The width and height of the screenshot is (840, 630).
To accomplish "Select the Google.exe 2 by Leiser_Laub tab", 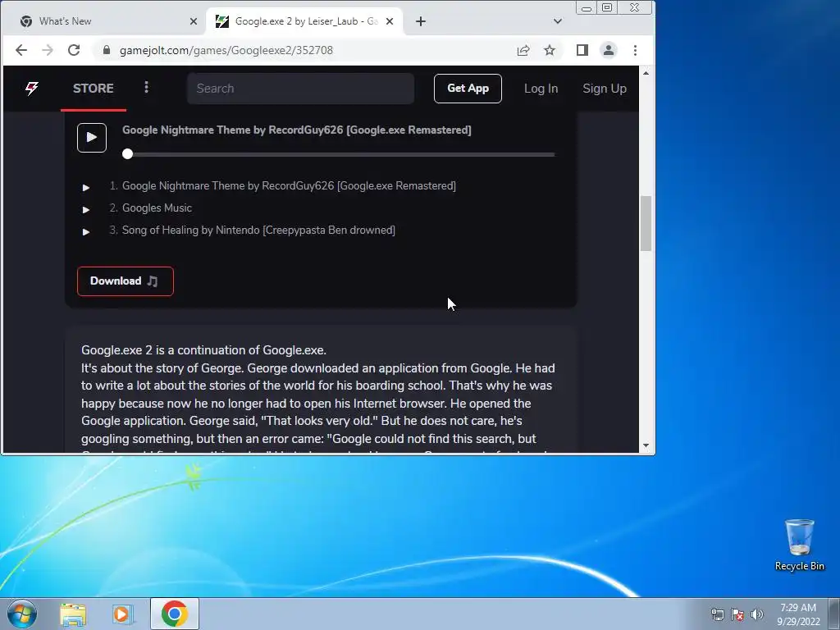I will (x=304, y=21).
